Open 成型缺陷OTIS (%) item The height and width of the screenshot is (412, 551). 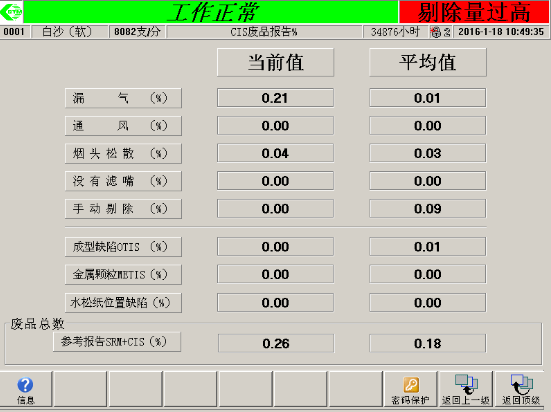[x=123, y=247]
